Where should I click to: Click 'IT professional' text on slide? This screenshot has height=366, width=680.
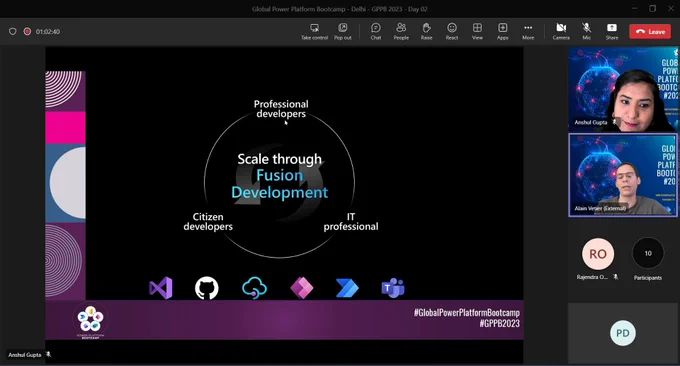click(351, 222)
